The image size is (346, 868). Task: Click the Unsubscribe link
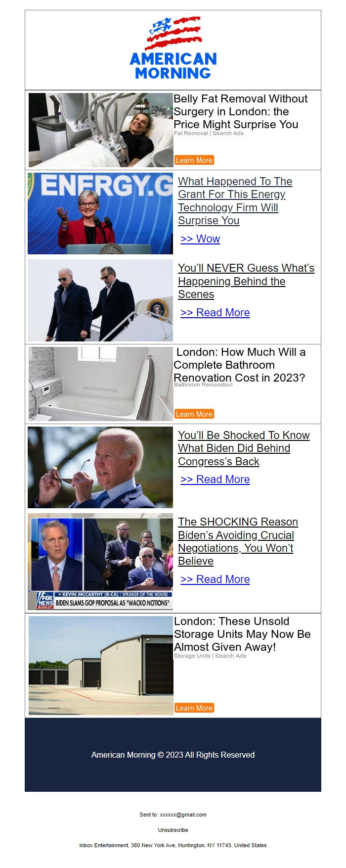point(173,830)
